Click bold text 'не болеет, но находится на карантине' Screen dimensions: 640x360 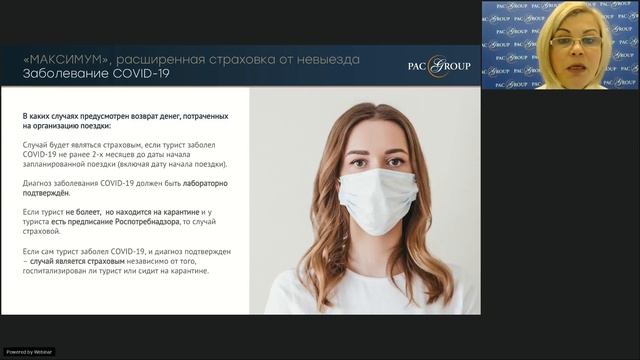click(x=132, y=212)
